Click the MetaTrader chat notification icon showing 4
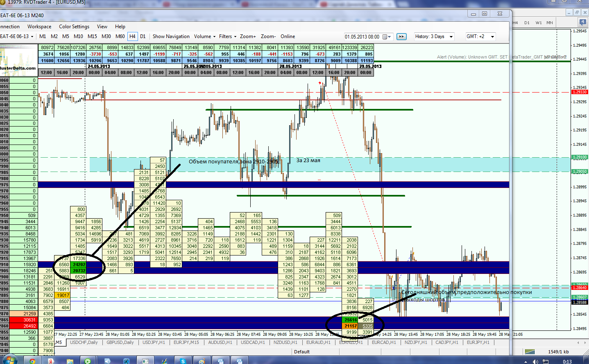 click(582, 22)
